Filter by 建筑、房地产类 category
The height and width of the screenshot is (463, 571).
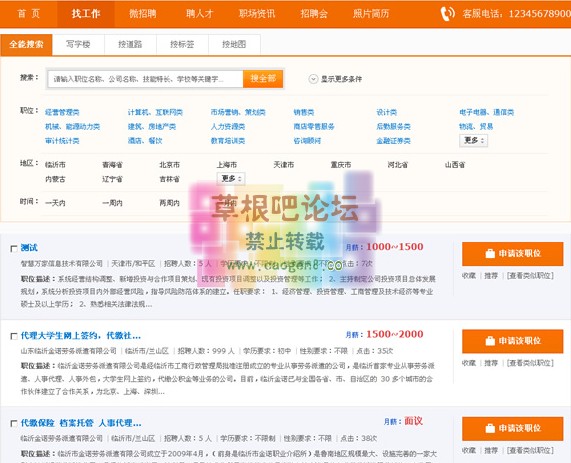(152, 126)
